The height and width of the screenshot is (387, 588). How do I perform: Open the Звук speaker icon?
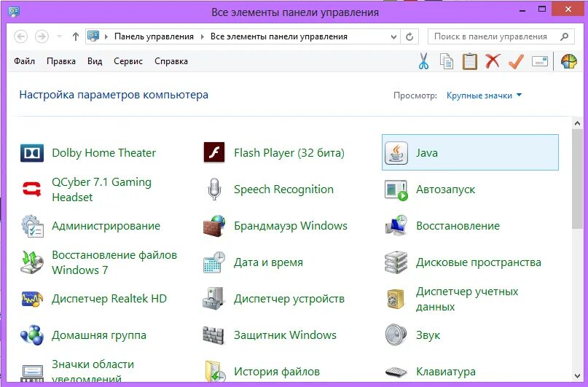coord(396,335)
